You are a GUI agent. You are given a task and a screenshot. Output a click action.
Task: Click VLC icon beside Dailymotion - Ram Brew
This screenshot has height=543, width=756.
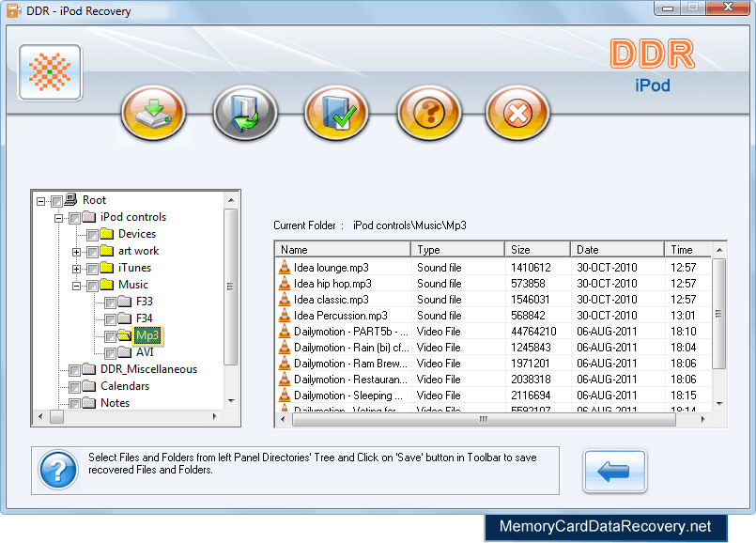coord(285,363)
